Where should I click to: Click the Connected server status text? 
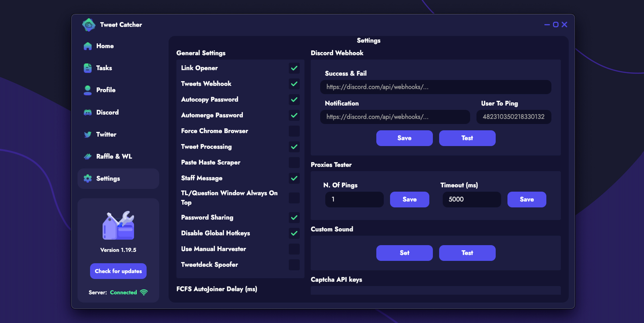coord(124,293)
